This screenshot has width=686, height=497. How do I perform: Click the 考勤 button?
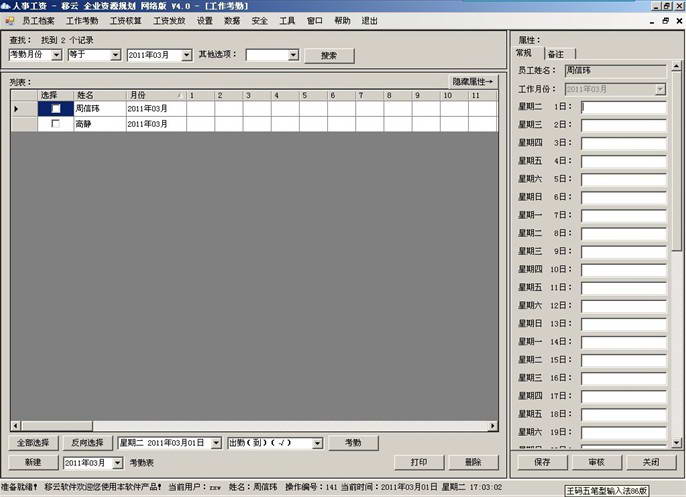click(x=353, y=443)
